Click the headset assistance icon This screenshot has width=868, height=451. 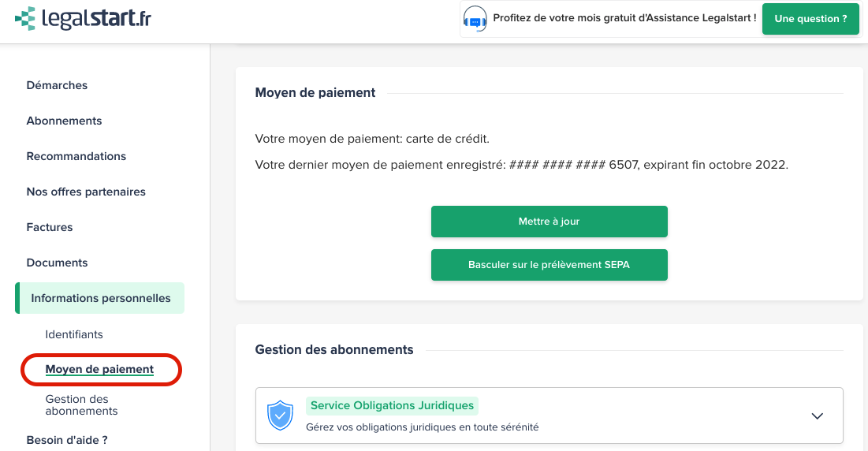(475, 18)
